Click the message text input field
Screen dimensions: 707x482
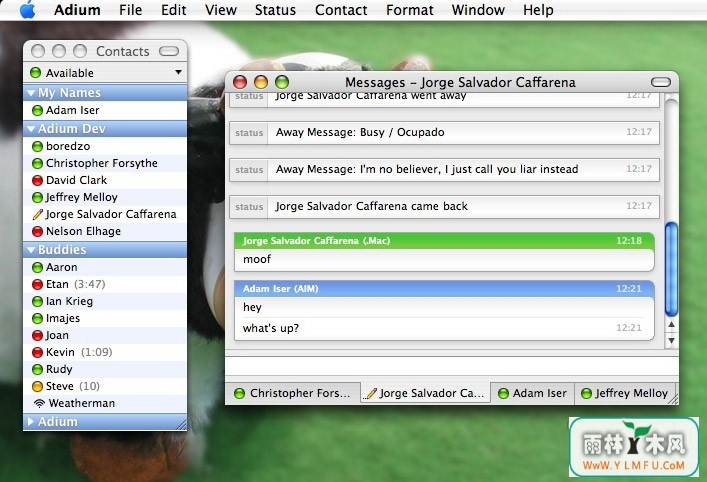click(451, 366)
